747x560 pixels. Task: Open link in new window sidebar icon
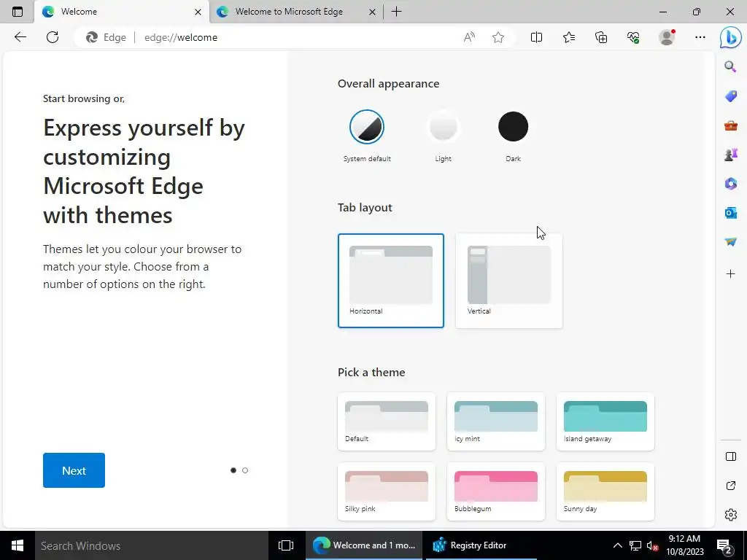click(730, 486)
